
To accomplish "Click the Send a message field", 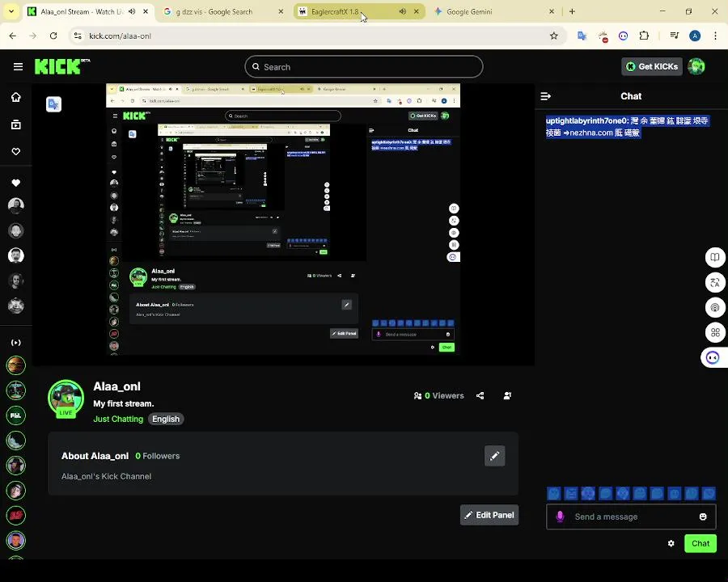I will [x=631, y=517].
